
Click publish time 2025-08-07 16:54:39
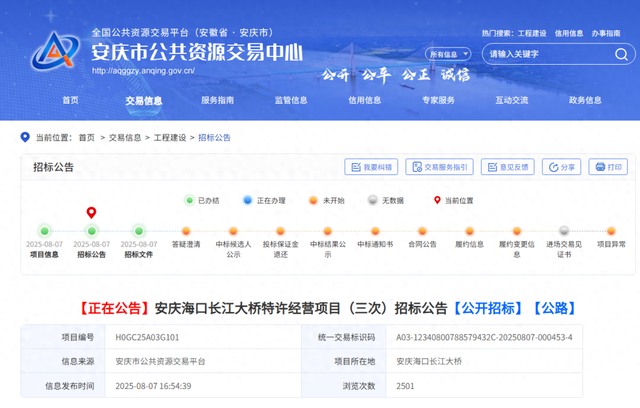click(x=153, y=386)
